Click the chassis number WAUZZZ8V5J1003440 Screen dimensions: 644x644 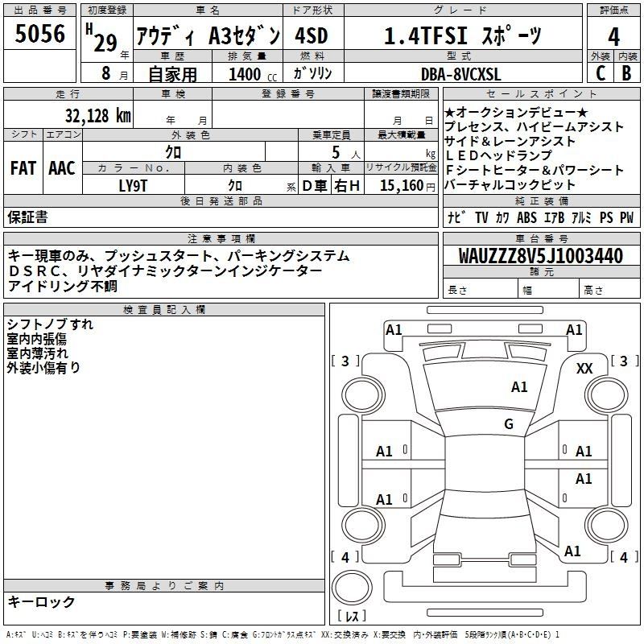click(x=540, y=256)
